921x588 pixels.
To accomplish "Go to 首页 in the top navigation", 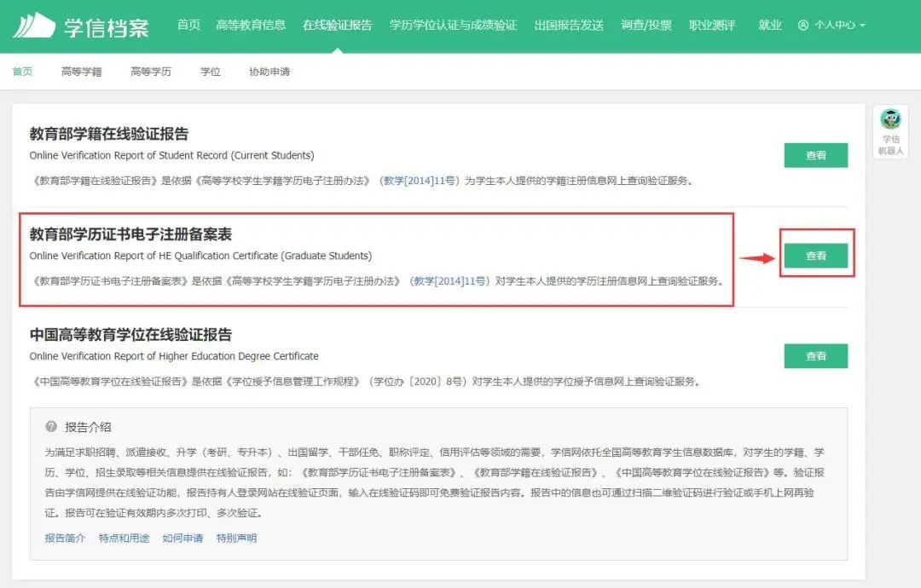I will [188, 26].
